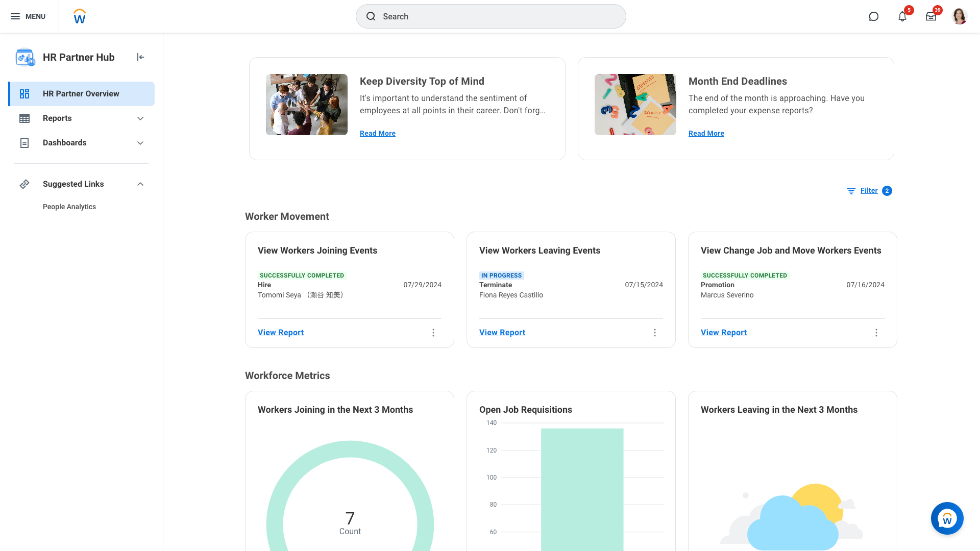Click the Search input field
This screenshot has height=551, width=980.
point(491,16)
